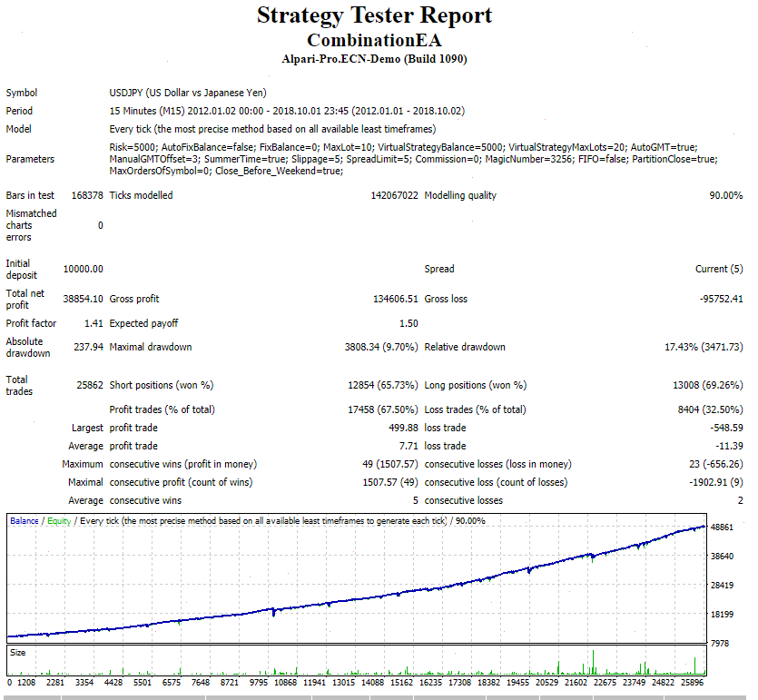This screenshot has height=700, width=758.
Task: Click the Parameters label
Action: point(30,159)
